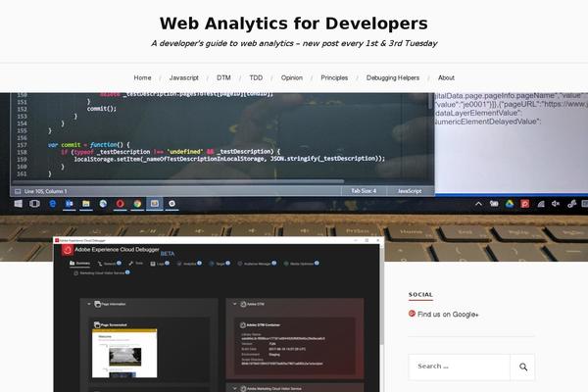The width and height of the screenshot is (588, 392).
Task: Go to Debugging Helpers page
Action: click(x=393, y=77)
